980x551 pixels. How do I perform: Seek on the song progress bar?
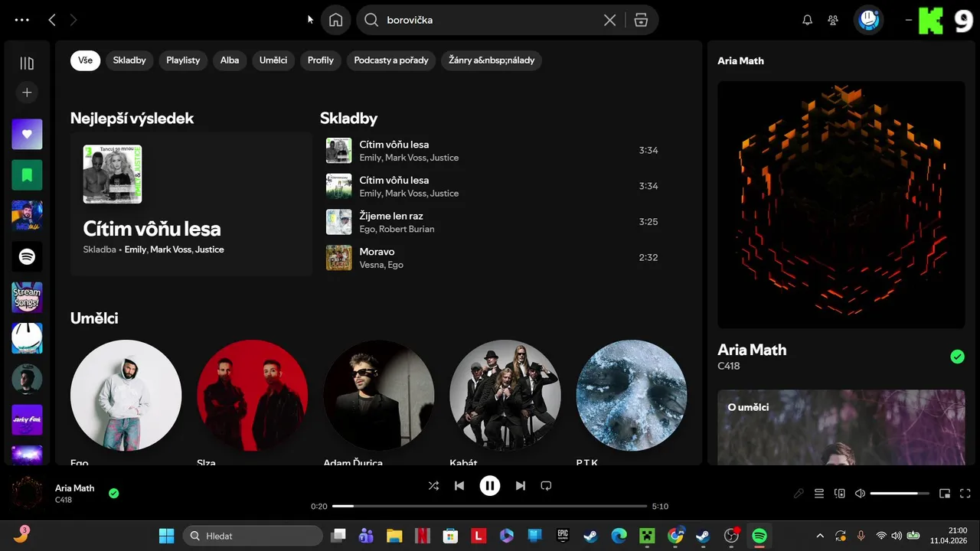coord(490,506)
